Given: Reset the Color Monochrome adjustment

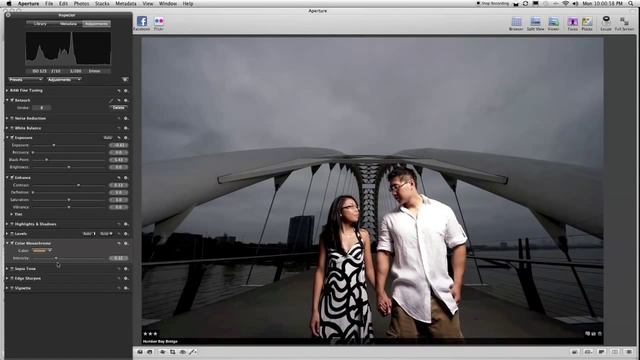Looking at the screenshot, I should [119, 243].
